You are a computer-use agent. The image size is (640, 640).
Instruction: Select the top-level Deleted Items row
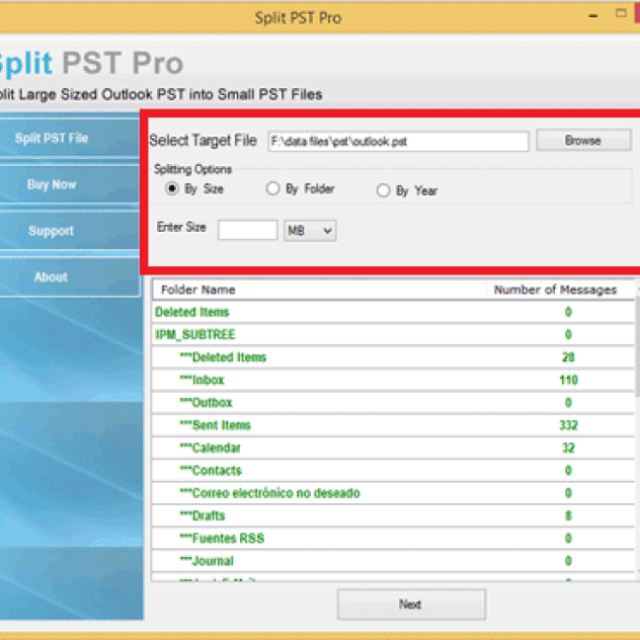[393, 312]
